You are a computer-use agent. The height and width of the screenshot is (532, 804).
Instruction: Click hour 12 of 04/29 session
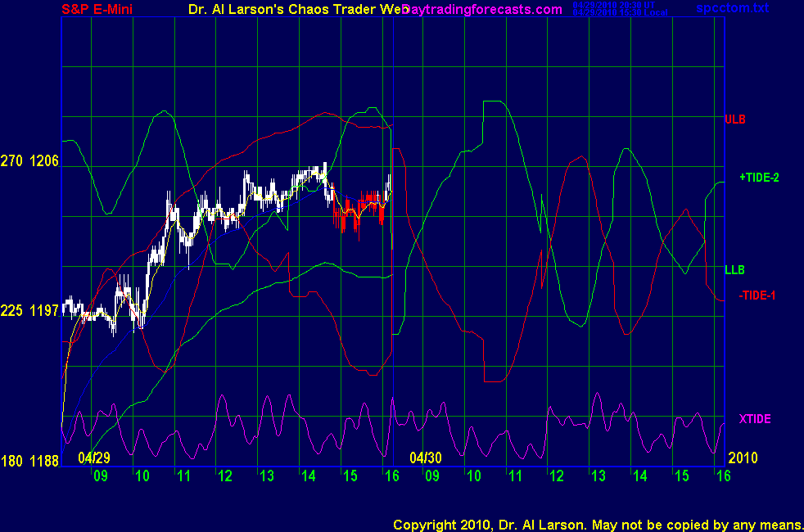[226, 476]
